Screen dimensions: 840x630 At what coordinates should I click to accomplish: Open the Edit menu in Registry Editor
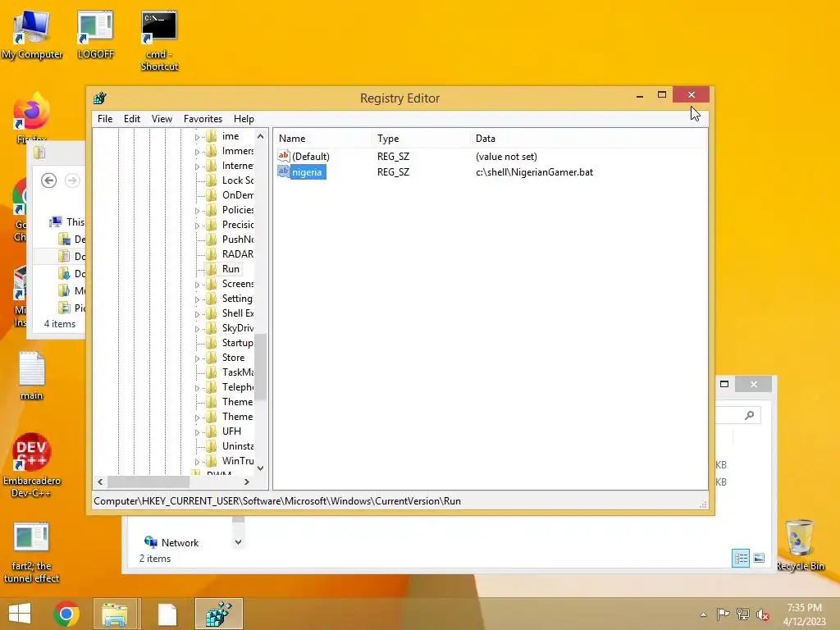click(132, 119)
